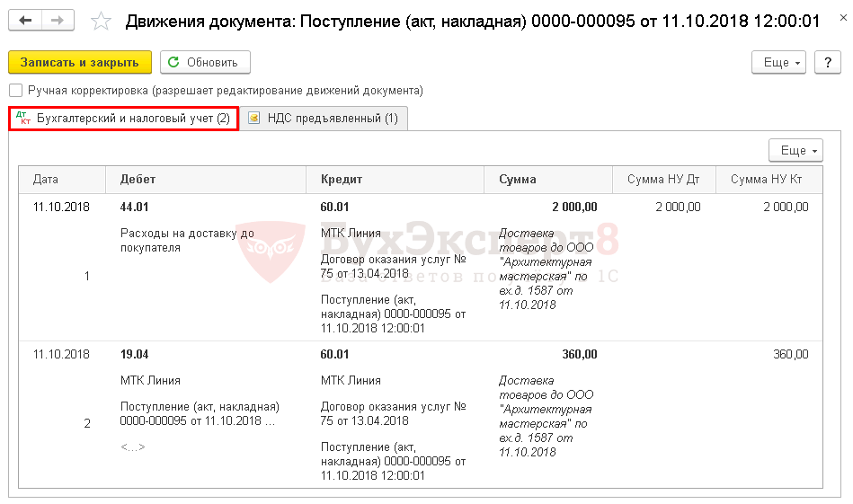Click the Дт/Кт icon on accounting tab
Viewport: 853px width, 504px height.
point(22,119)
